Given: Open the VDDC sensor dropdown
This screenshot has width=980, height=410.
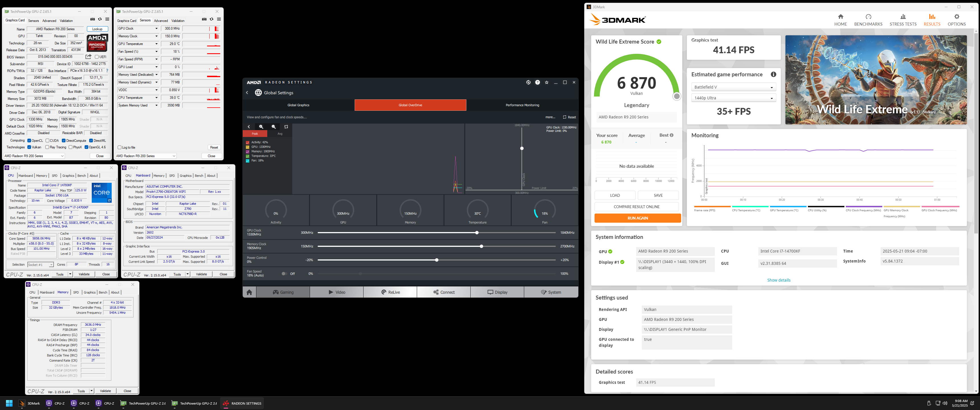Looking at the screenshot, I should tap(156, 90).
